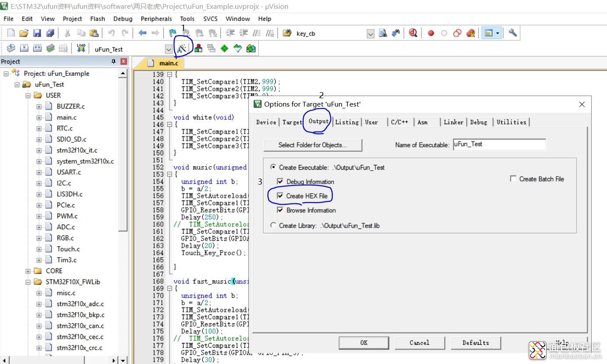Select Touch.c in the project tree

pos(68,249)
